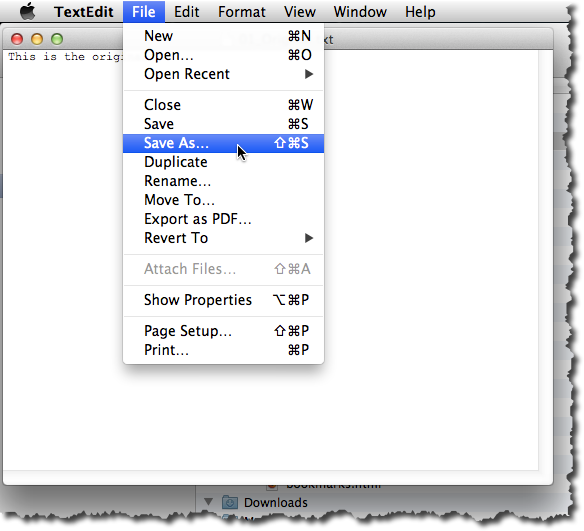Viewport: 584px width, 531px height.
Task: Close the open File menu in menu bar
Action: click(x=144, y=12)
